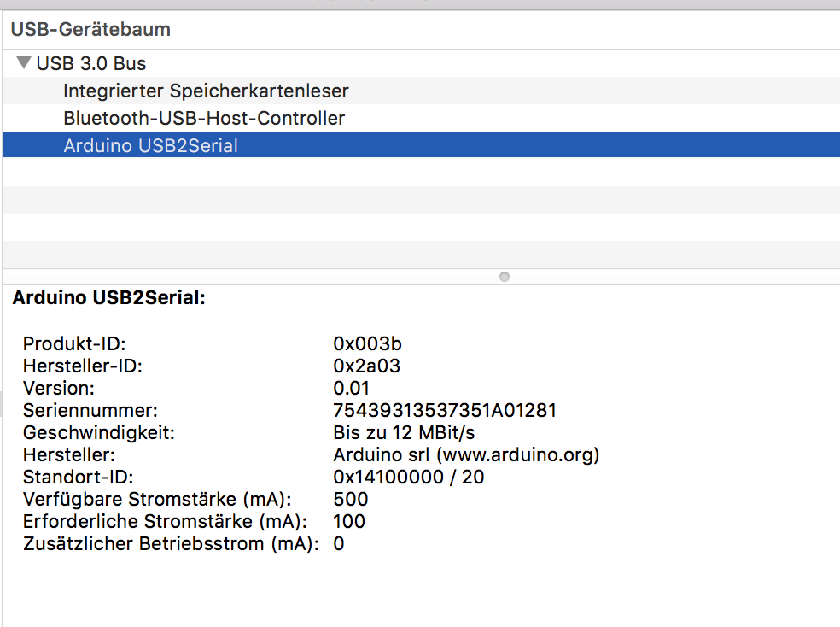Click the serial number 75439313537351A01281

coord(445,410)
